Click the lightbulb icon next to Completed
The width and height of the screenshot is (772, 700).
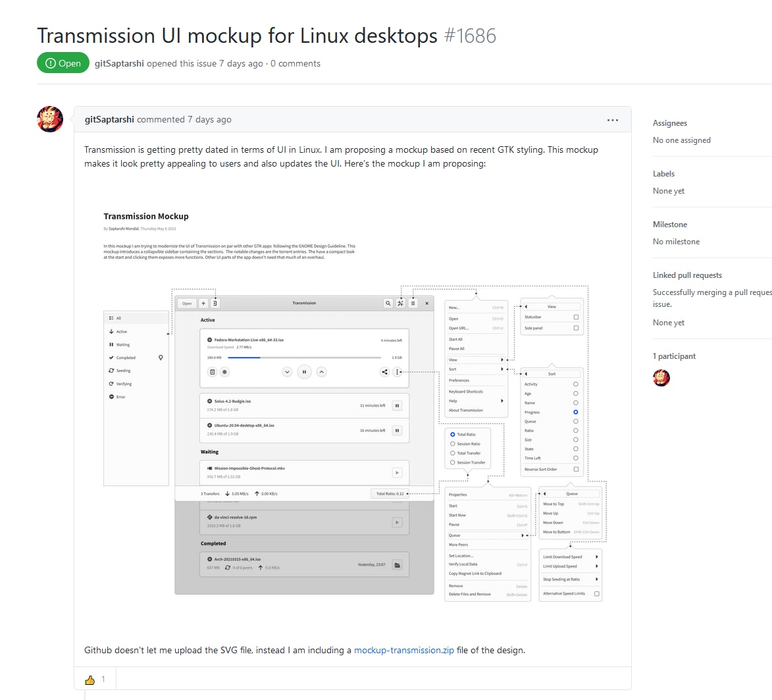pos(161,358)
